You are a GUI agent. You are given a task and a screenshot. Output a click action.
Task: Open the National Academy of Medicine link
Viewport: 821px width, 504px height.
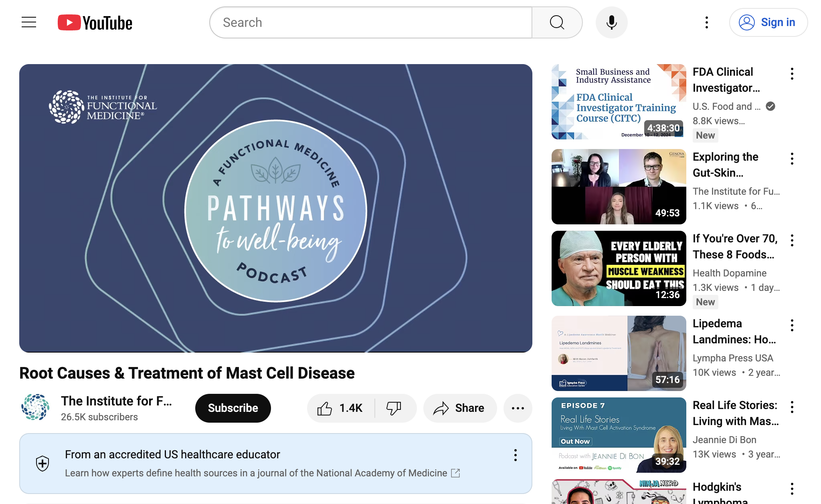click(x=262, y=473)
